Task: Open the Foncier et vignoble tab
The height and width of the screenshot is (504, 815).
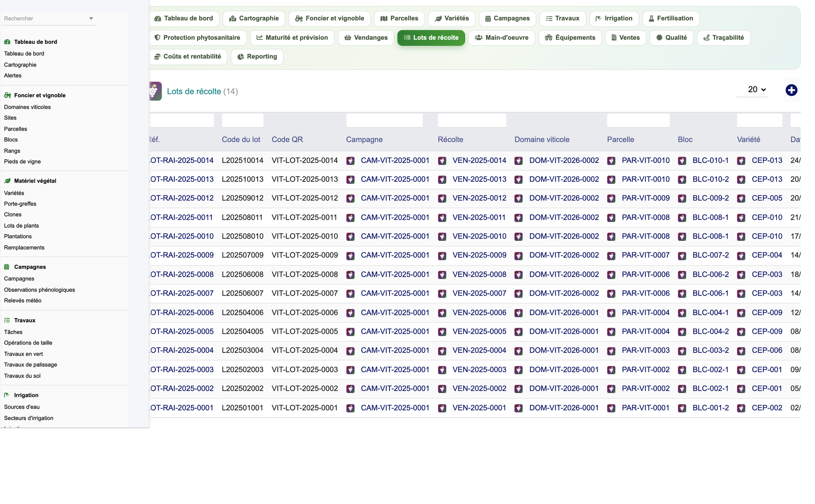Action: pyautogui.click(x=330, y=18)
